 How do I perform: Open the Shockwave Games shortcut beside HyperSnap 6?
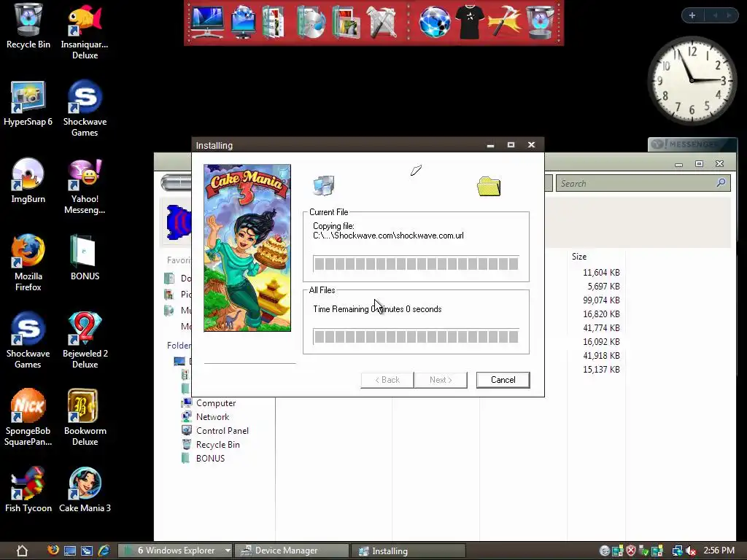pos(85,109)
